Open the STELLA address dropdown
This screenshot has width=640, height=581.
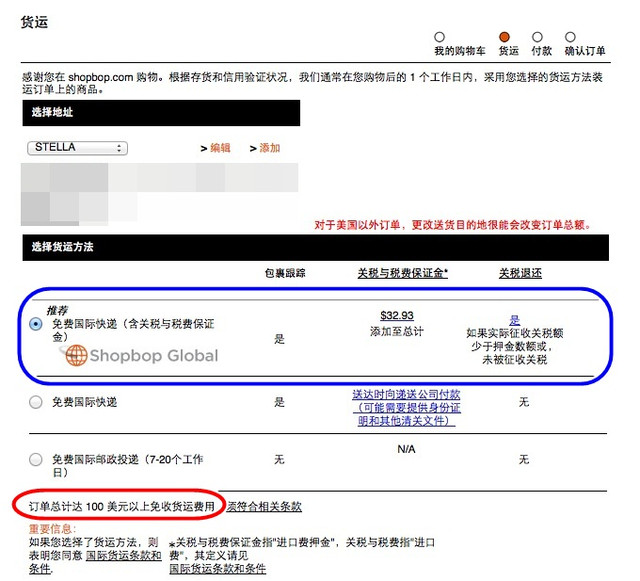(78, 148)
